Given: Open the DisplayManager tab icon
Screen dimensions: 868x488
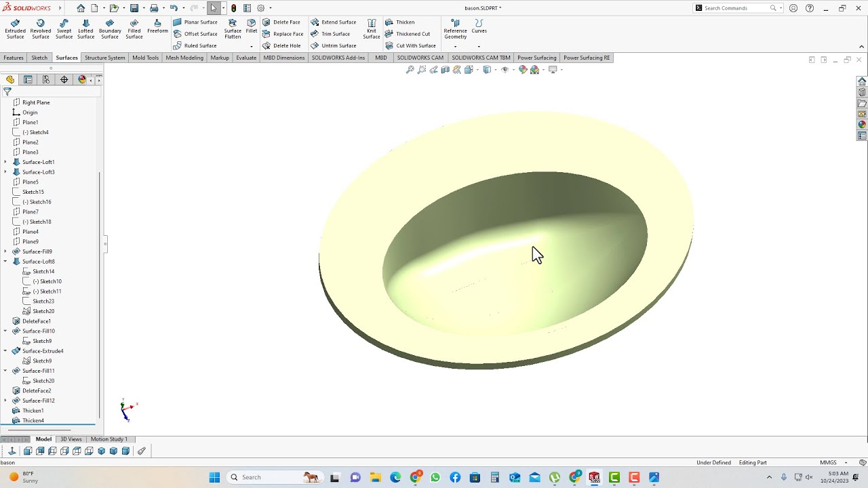Looking at the screenshot, I should coord(82,79).
